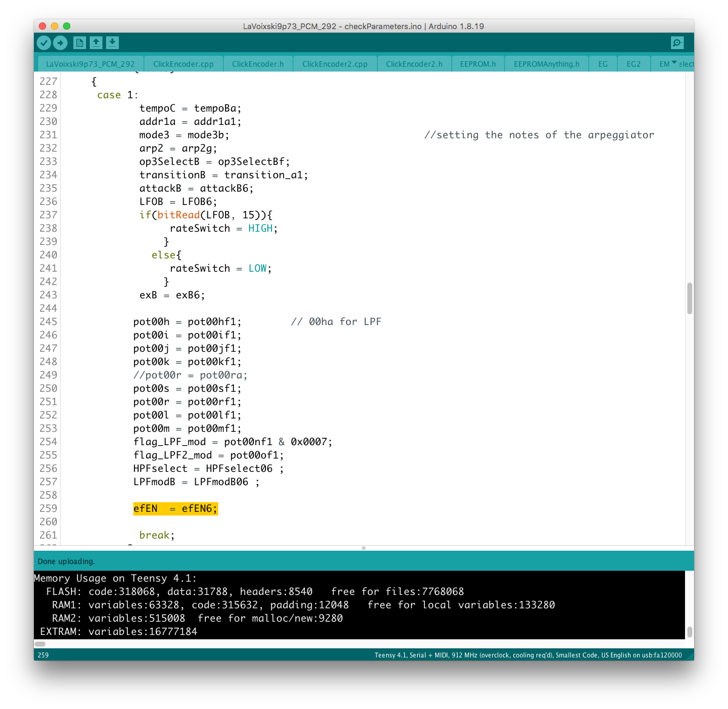Click the green macOS zoom window button
The height and width of the screenshot is (709, 728).
coord(67,26)
